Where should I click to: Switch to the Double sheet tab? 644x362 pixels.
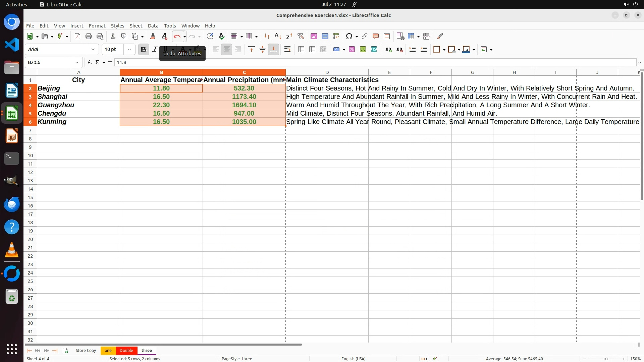[x=126, y=350]
